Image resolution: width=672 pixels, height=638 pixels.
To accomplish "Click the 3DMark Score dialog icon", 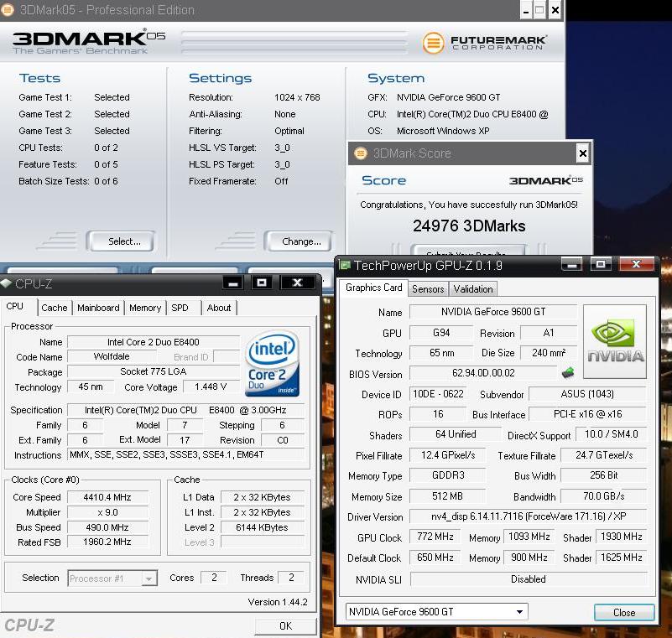I will coord(361,153).
